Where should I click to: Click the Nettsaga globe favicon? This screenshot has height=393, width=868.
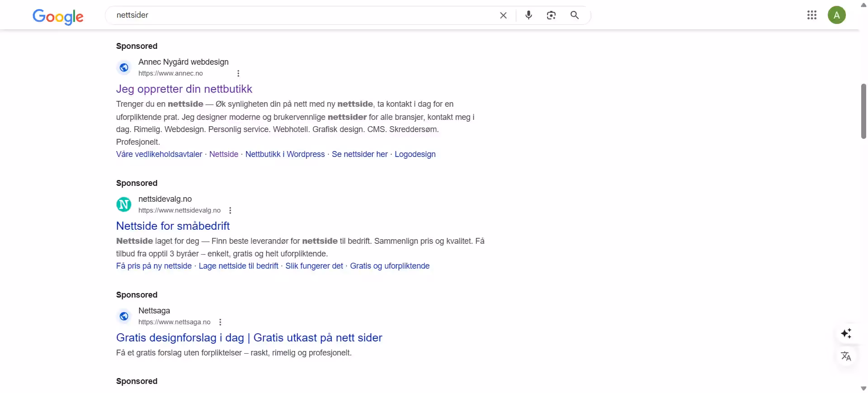(124, 316)
